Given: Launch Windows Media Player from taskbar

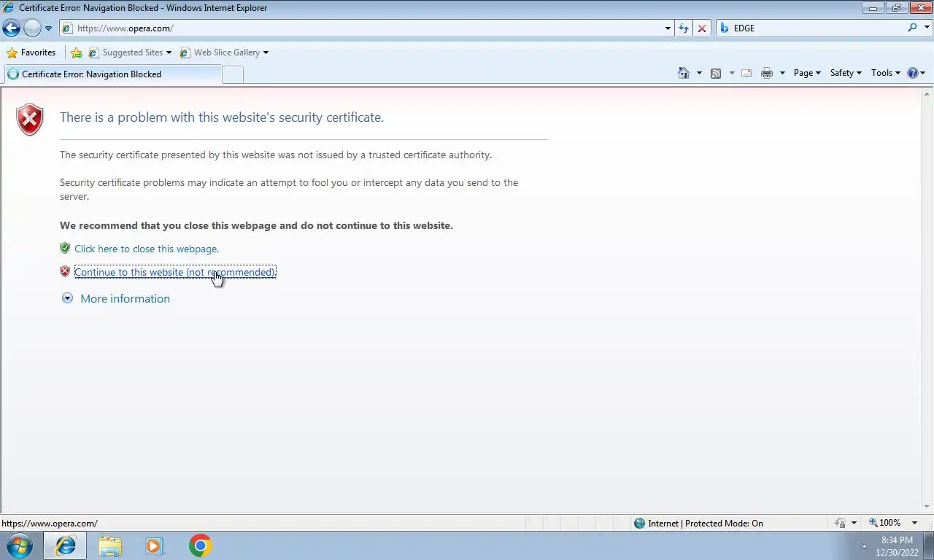Looking at the screenshot, I should pyautogui.click(x=155, y=545).
